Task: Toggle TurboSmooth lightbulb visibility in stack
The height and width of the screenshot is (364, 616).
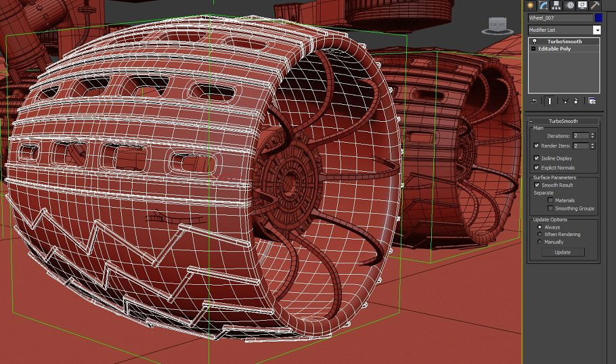Action: click(533, 42)
